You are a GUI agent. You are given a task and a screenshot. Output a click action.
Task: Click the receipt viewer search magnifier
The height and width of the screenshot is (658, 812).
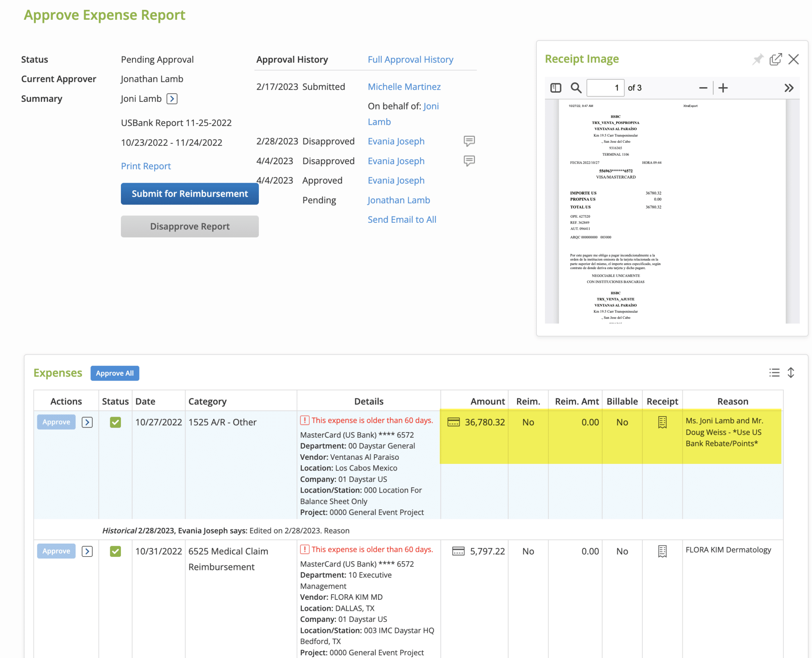click(x=576, y=88)
